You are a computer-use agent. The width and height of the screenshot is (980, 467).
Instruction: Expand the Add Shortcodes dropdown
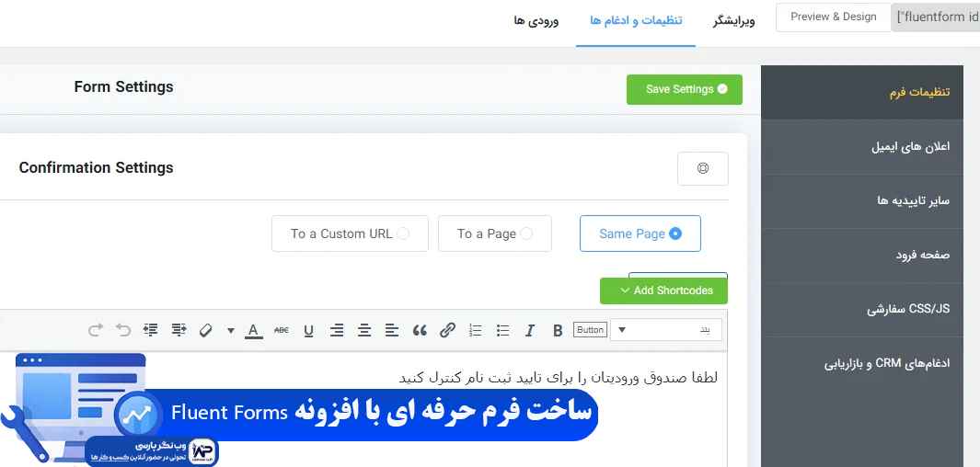tap(663, 290)
